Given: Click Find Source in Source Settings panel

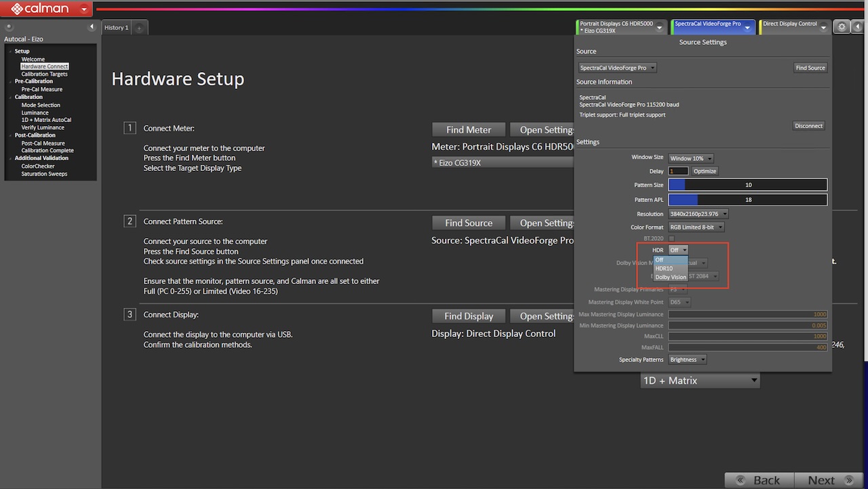Looking at the screenshot, I should tap(810, 68).
